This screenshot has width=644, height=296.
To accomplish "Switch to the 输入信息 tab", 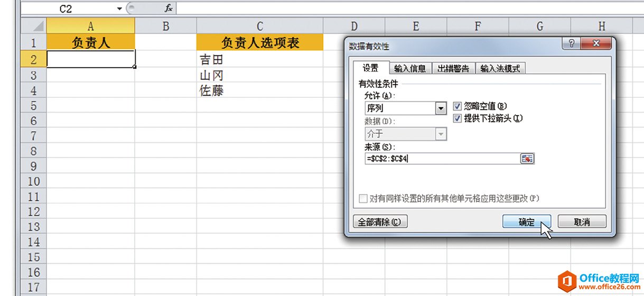I will pyautogui.click(x=410, y=69).
